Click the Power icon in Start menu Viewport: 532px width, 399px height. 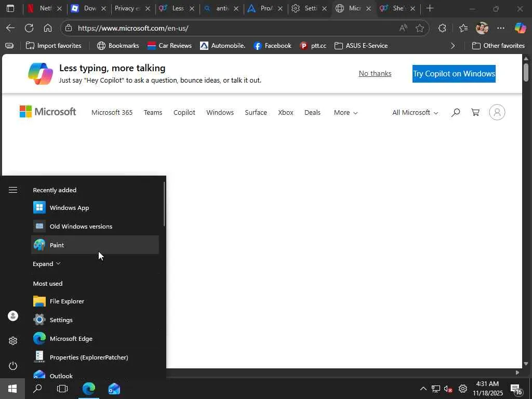click(x=13, y=366)
